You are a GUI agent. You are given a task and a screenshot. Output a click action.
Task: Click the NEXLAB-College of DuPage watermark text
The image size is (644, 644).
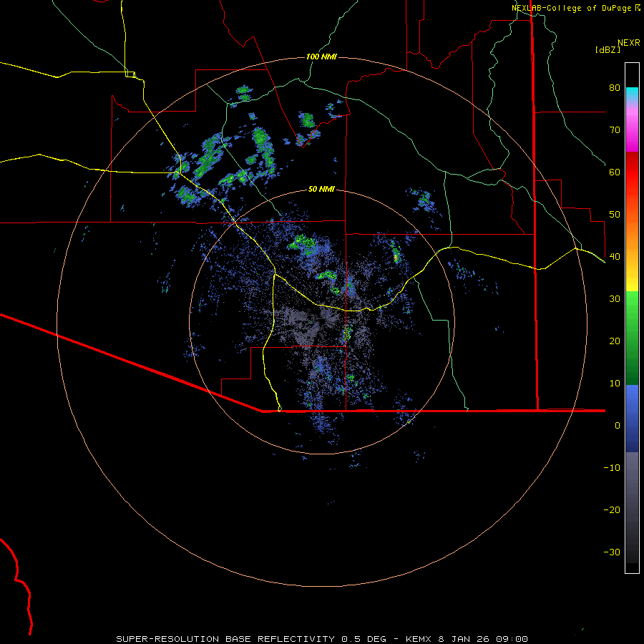pos(571,8)
